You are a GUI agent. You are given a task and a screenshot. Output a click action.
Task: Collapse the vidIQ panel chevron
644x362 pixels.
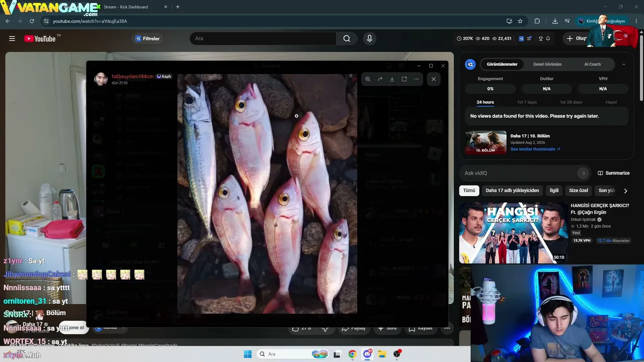click(624, 64)
